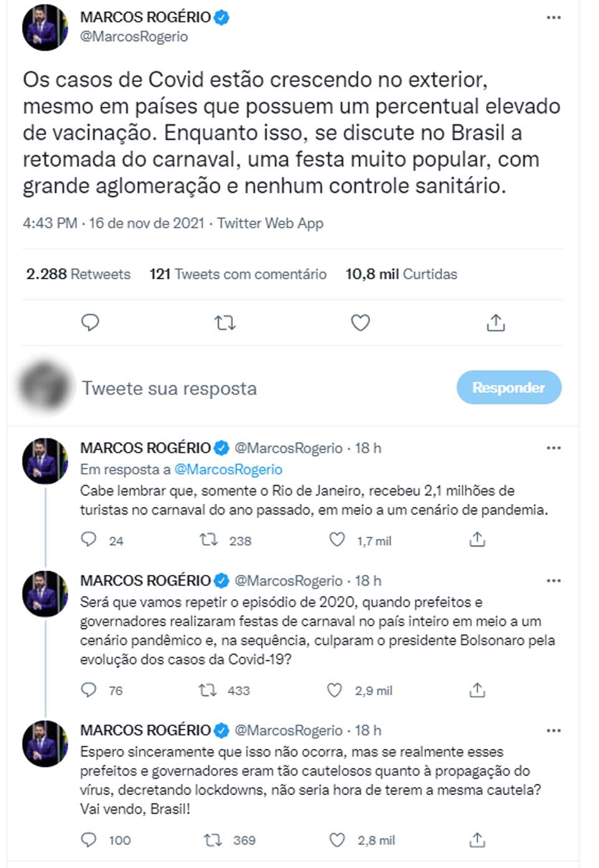Viewport: 599px width, 868px height.
Task: Retweet the main tweet about Covid cases
Action: [x=225, y=322]
